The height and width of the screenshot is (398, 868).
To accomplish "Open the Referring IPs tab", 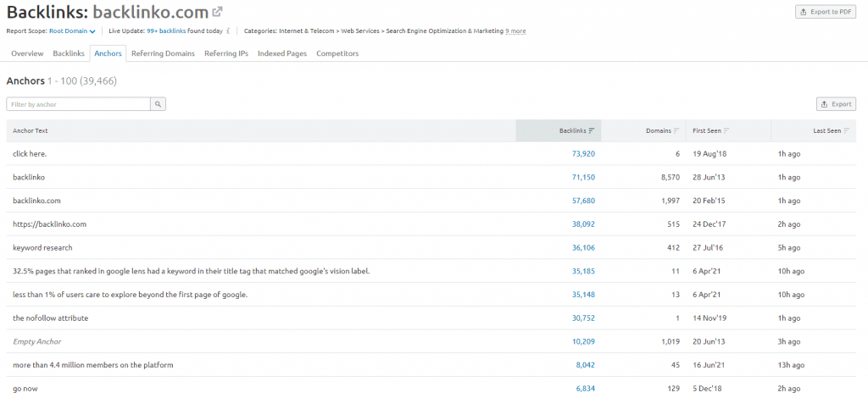I will pyautogui.click(x=225, y=53).
